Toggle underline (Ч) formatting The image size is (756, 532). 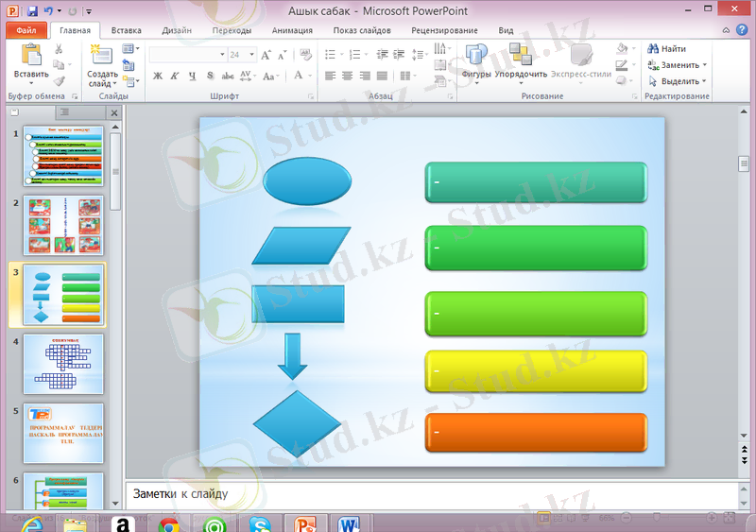[x=192, y=76]
